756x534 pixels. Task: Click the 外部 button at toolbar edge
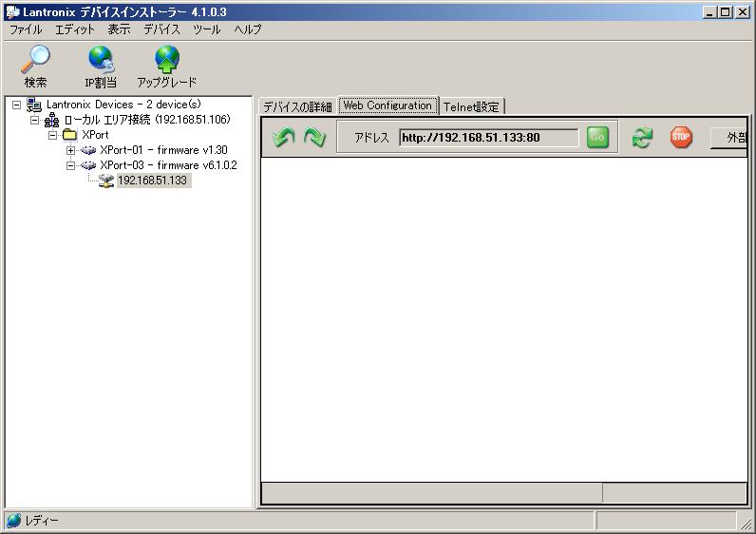click(x=729, y=138)
